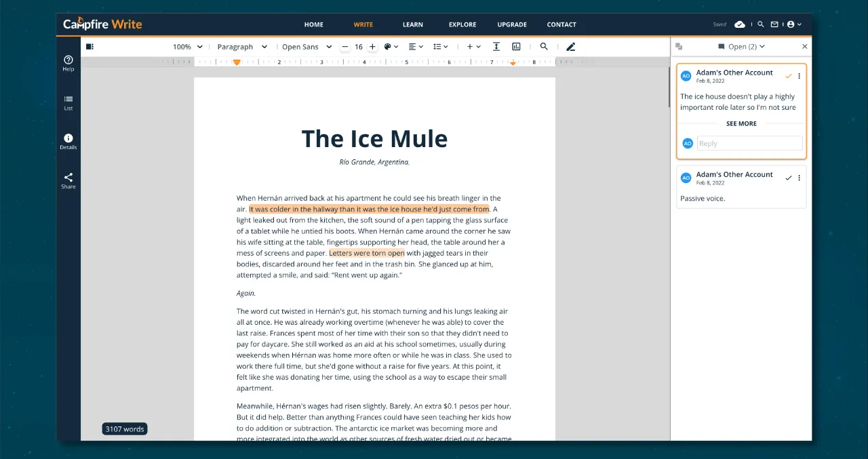Open the Help sidebar panel
This screenshot has height=459, width=868.
(68, 63)
